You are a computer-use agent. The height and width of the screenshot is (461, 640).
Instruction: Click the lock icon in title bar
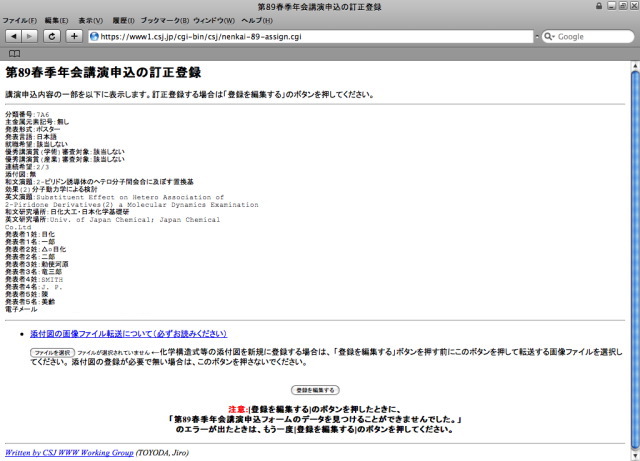[x=598, y=6]
